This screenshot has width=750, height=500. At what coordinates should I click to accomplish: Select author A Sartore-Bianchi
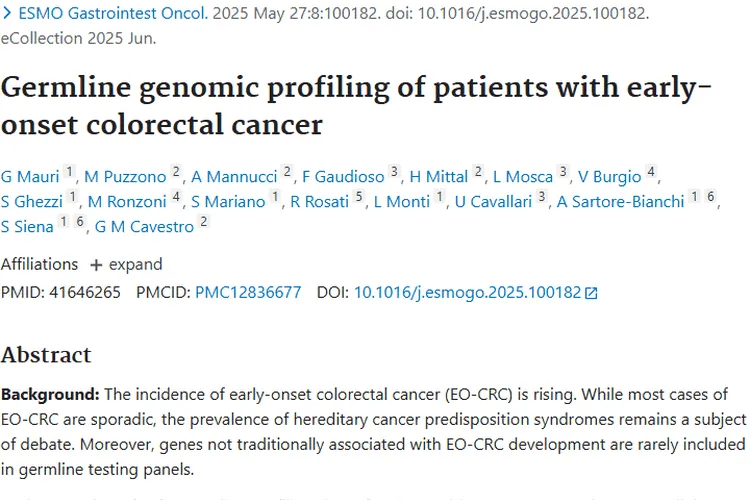pos(621,202)
